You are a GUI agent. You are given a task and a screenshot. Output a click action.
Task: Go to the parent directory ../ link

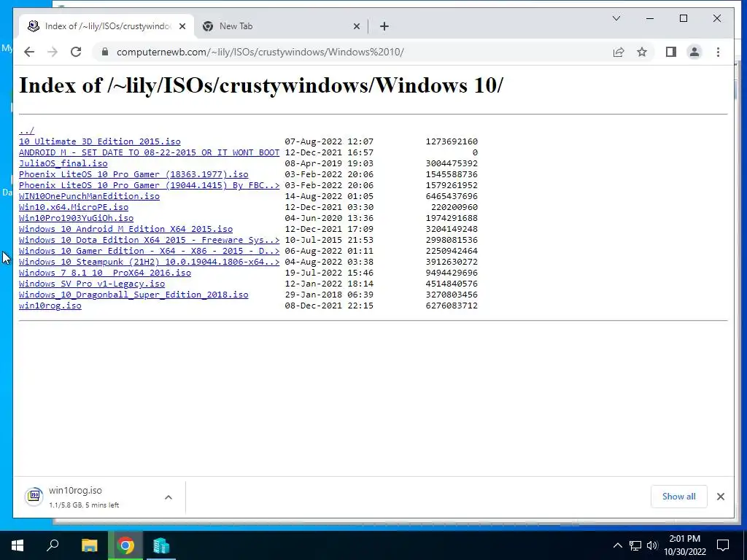coord(27,131)
